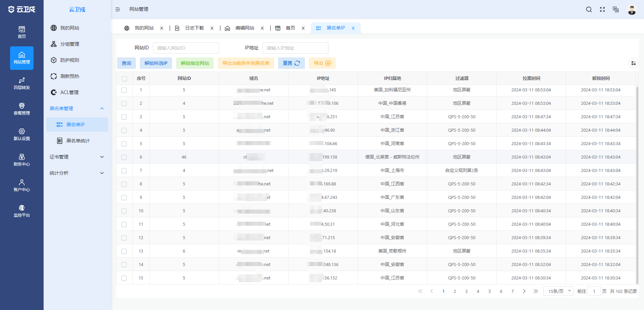Check the row 7 checkbox
This screenshot has height=310, width=644.
click(124, 171)
